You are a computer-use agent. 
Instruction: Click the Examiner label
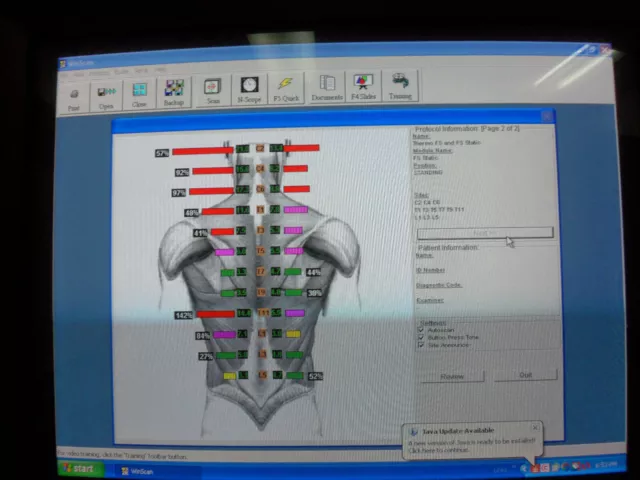(430, 300)
